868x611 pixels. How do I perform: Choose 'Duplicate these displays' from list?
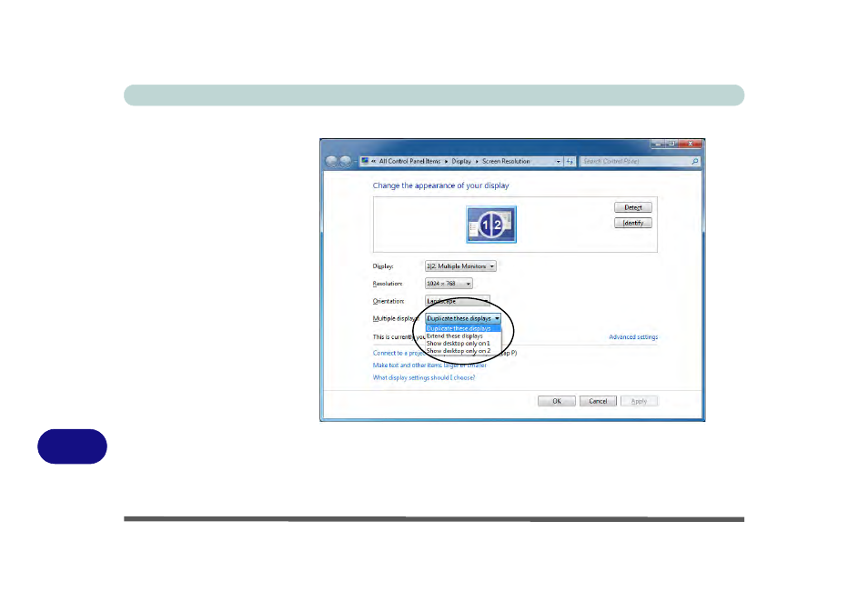click(459, 328)
